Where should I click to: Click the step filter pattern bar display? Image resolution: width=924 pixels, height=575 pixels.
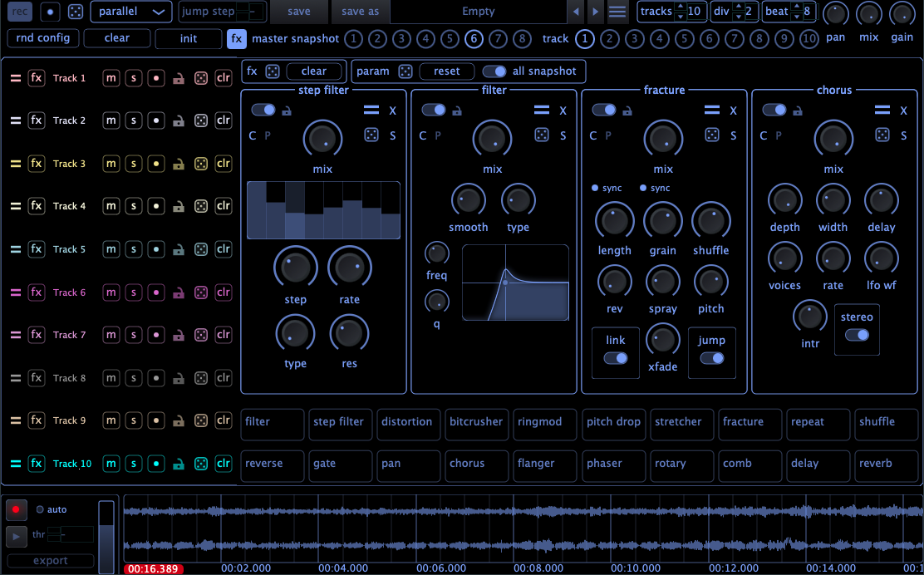[323, 210]
